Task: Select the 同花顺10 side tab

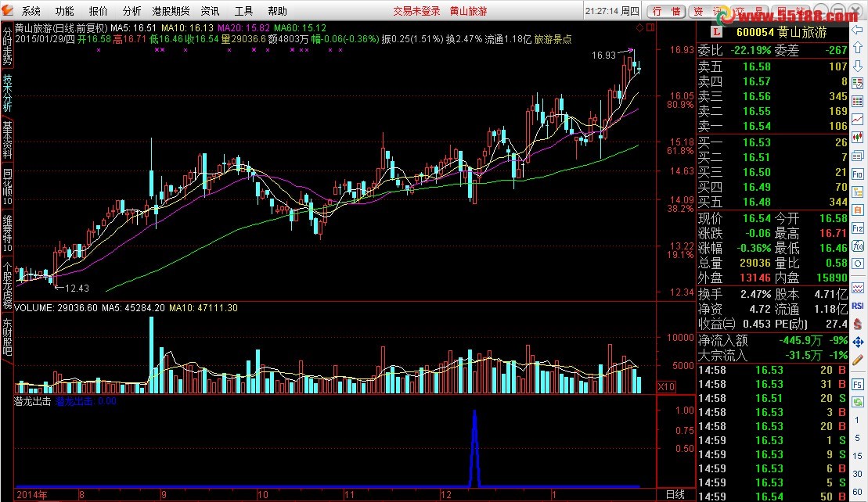Action: pyautogui.click(x=7, y=186)
